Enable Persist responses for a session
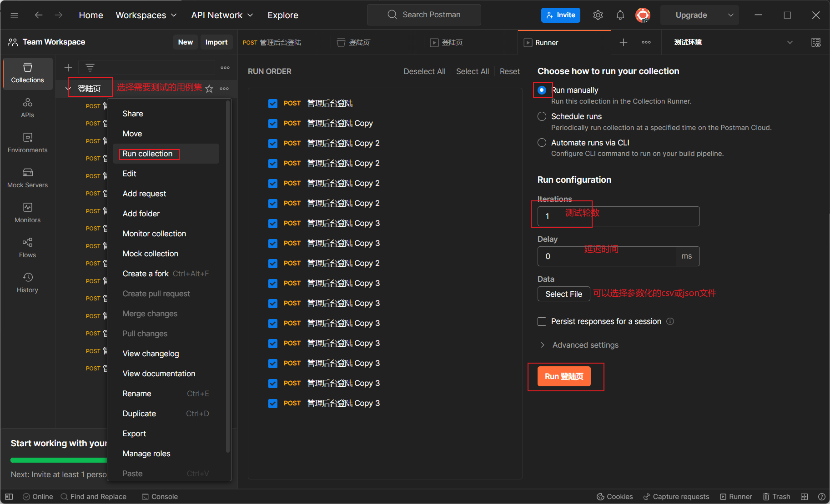Image resolution: width=830 pixels, height=504 pixels. [542, 322]
